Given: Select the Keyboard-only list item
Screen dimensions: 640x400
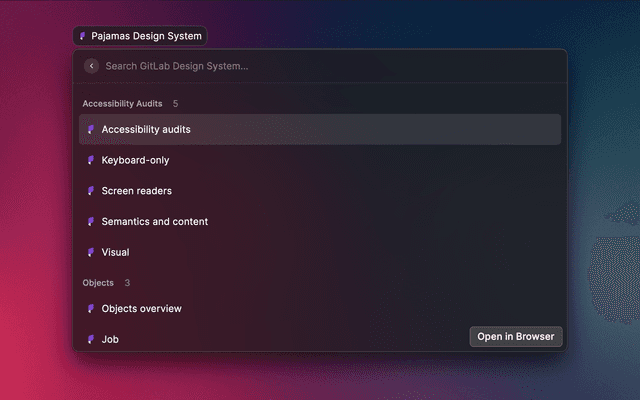Looking at the screenshot, I should [x=135, y=160].
